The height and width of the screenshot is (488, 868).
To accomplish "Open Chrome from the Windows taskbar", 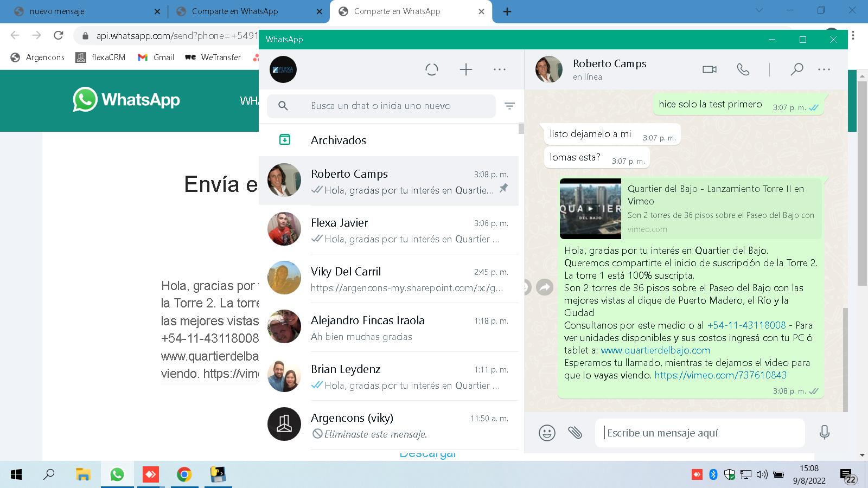I will pos(184,475).
